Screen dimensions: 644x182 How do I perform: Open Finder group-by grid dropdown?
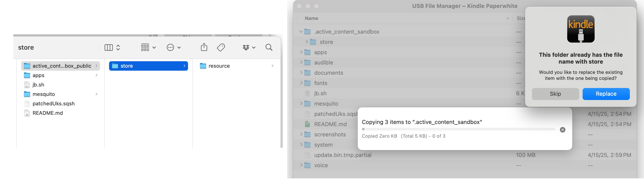(x=148, y=47)
